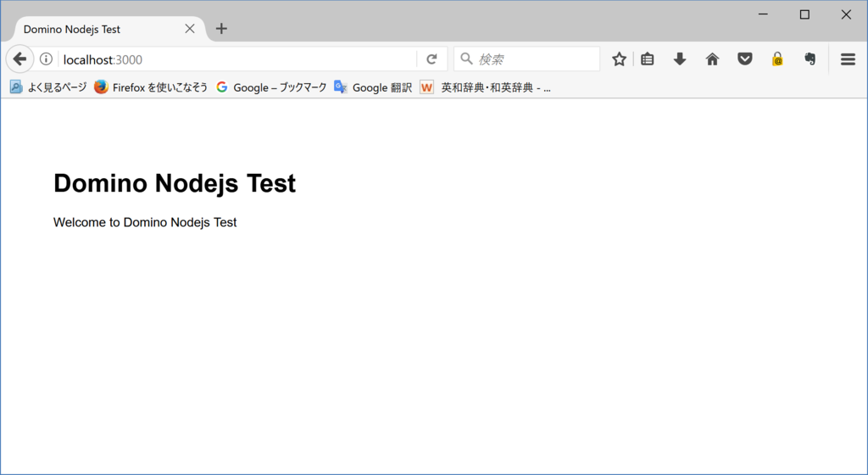This screenshot has width=868, height=475.
Task: Open the Google 翻訳 bookmark
Action: 373,87
